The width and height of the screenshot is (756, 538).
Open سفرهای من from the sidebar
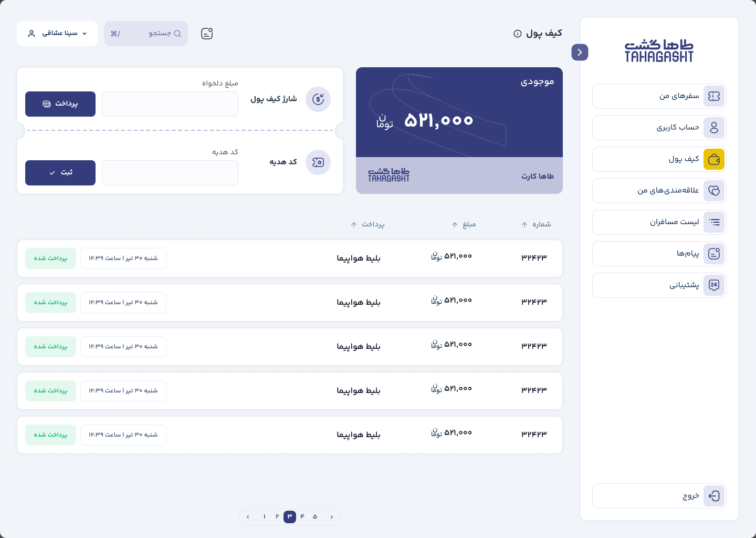(x=659, y=96)
